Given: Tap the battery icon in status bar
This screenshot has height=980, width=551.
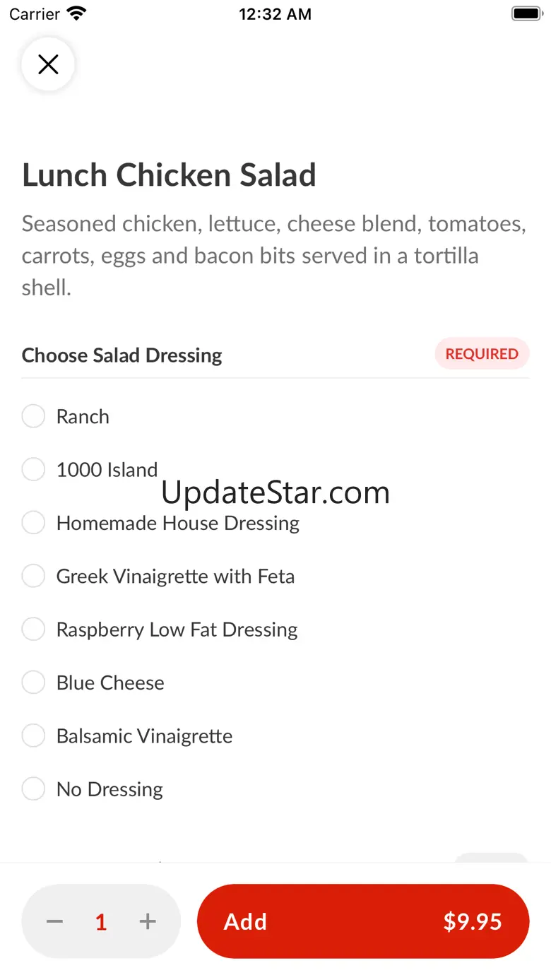Looking at the screenshot, I should pyautogui.click(x=526, y=13).
